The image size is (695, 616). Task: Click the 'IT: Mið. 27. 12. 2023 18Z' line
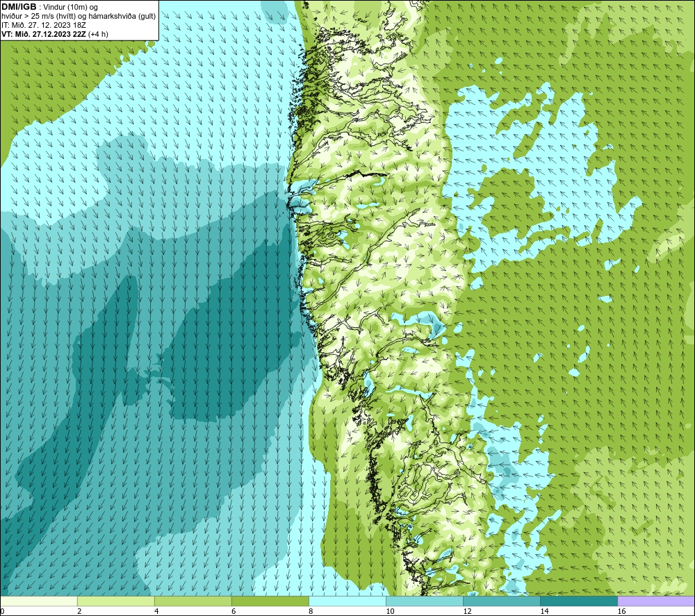pos(44,25)
